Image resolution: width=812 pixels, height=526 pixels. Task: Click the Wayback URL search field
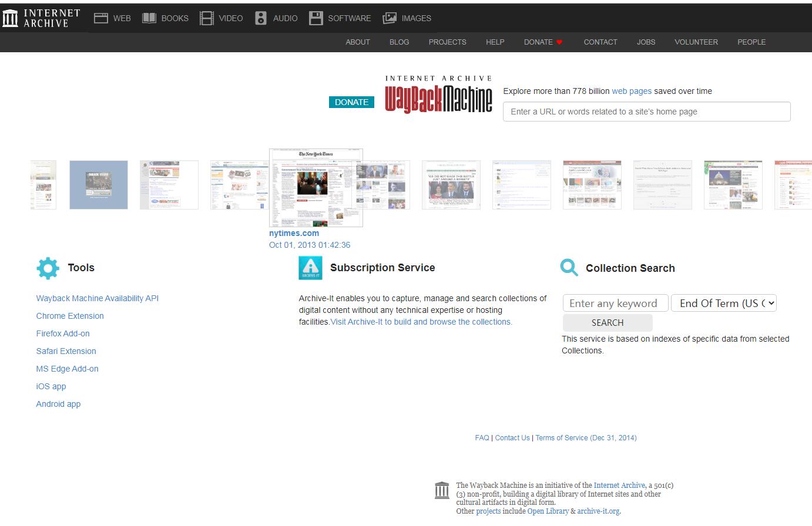click(x=646, y=112)
